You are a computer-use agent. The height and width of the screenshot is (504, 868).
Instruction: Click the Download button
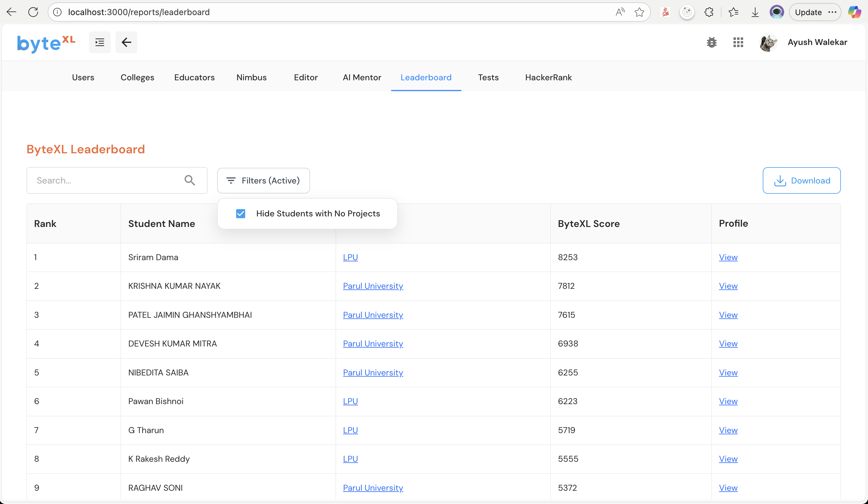[x=801, y=180]
